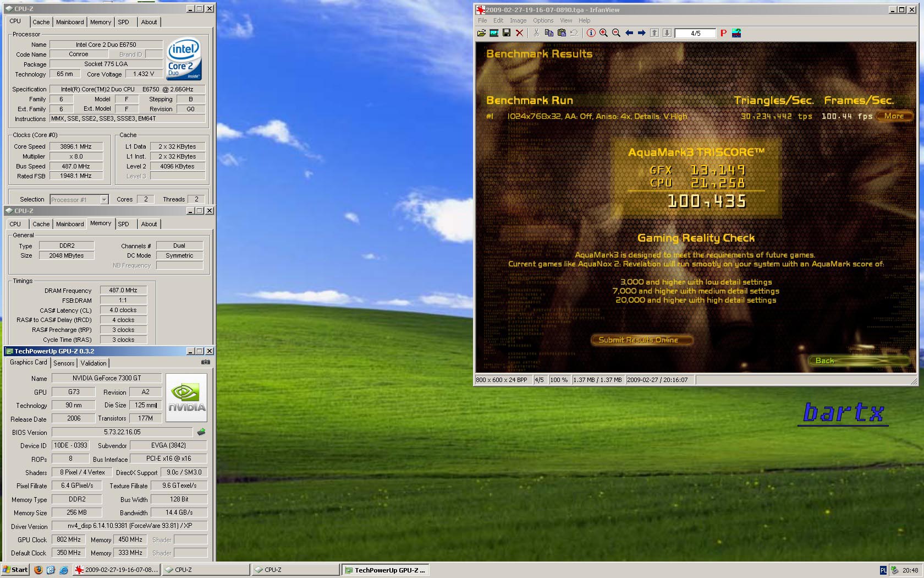924x578 pixels.
Task: Click the gray up arrow page icon
Action: [x=654, y=33]
